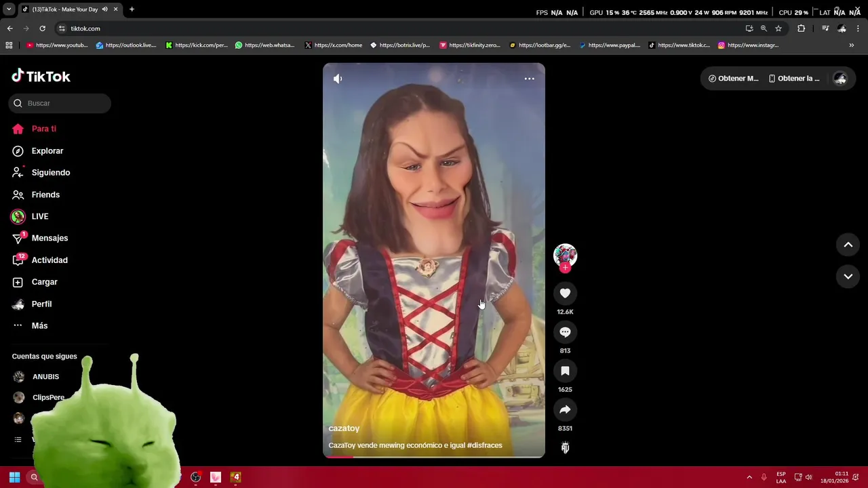The width and height of the screenshot is (868, 488).
Task: Open the x.com/home bookmark
Action: pyautogui.click(x=334, y=45)
